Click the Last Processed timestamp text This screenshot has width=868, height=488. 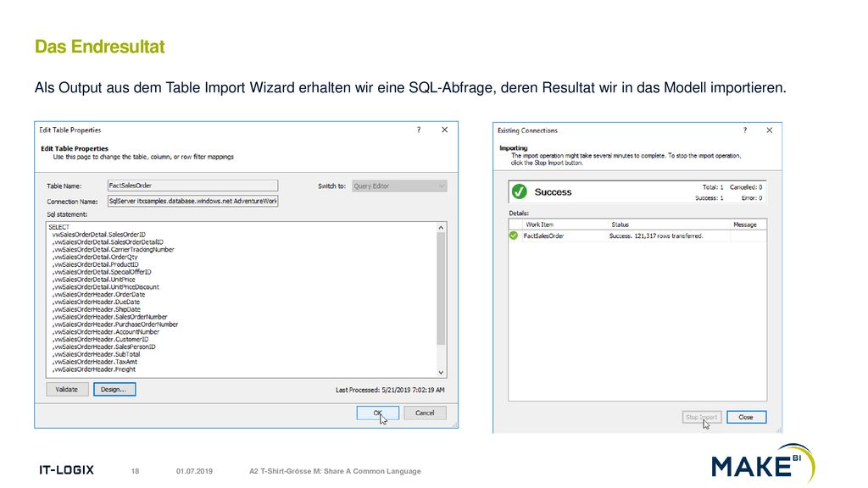pos(390,390)
